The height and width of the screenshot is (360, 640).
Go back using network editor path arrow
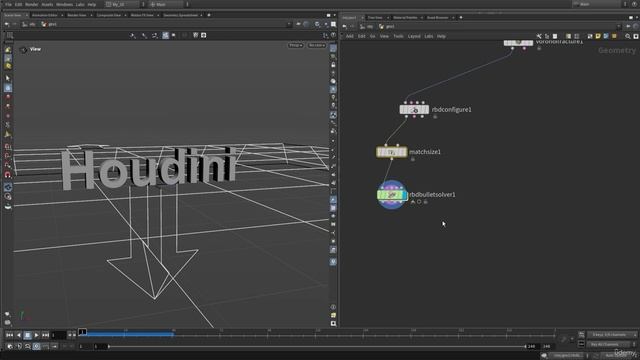[x=344, y=27]
